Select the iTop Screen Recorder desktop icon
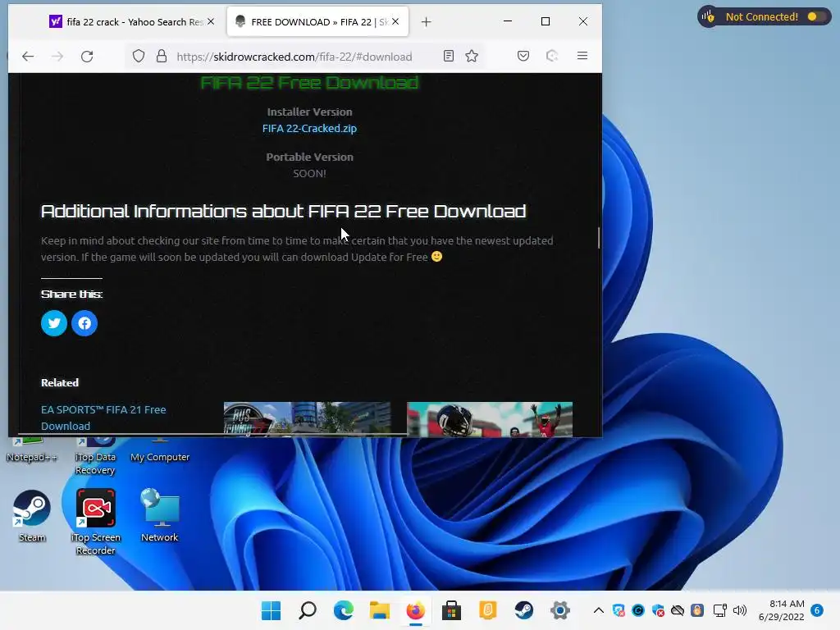This screenshot has width=840, height=630. 96,522
